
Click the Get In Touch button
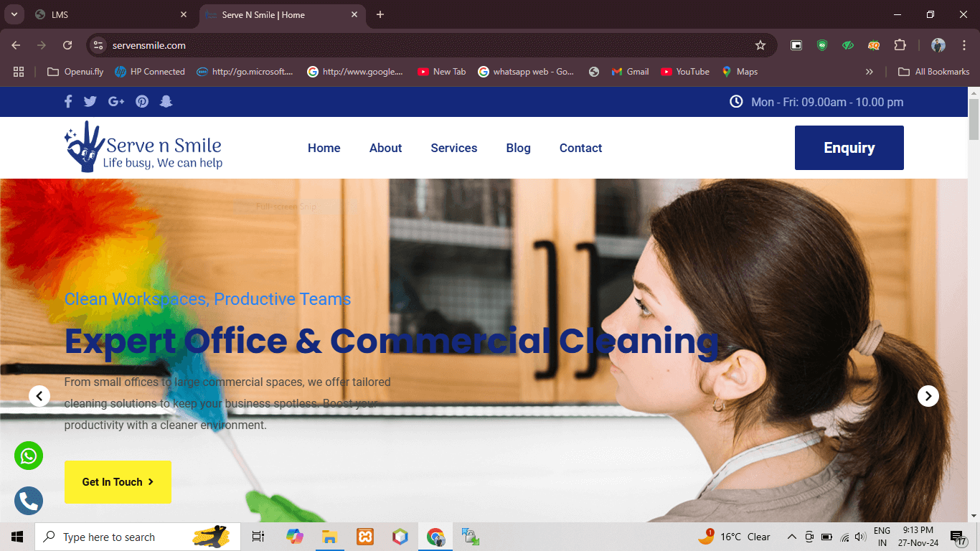pos(118,482)
